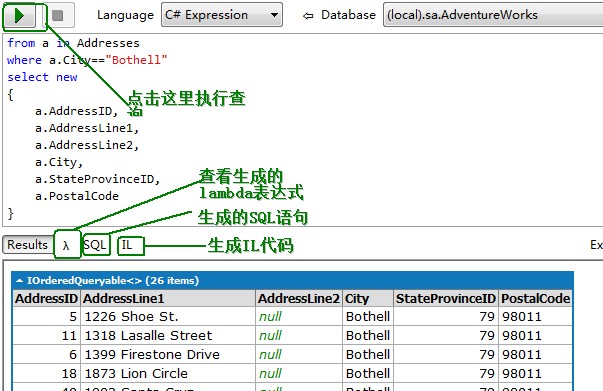Click a.PostalCode in the query editor
603x391 pixels.
(77, 196)
